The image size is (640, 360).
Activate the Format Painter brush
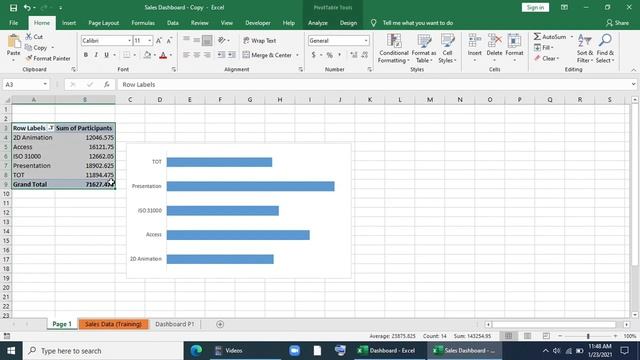48,58
